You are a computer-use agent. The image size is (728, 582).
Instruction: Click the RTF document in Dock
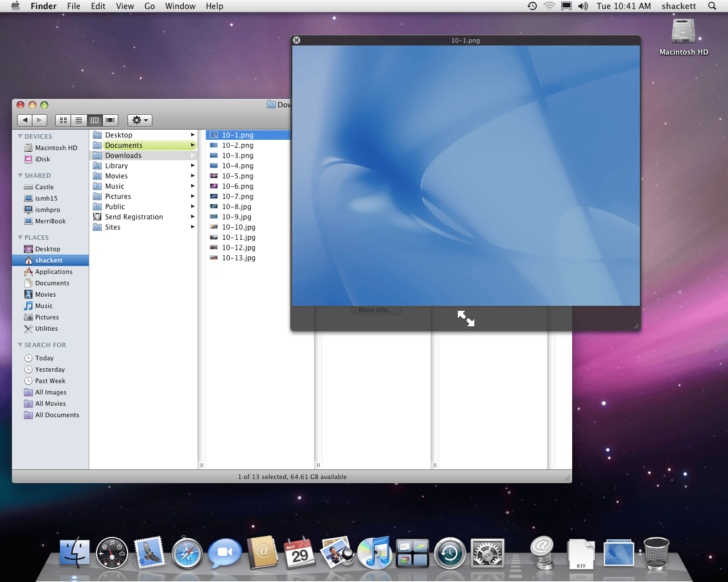point(581,554)
